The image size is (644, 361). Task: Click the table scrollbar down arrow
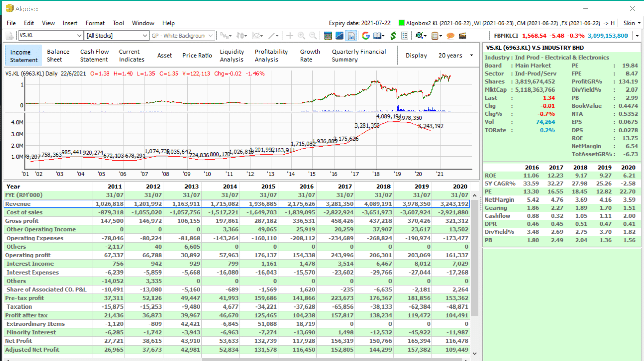point(474,353)
